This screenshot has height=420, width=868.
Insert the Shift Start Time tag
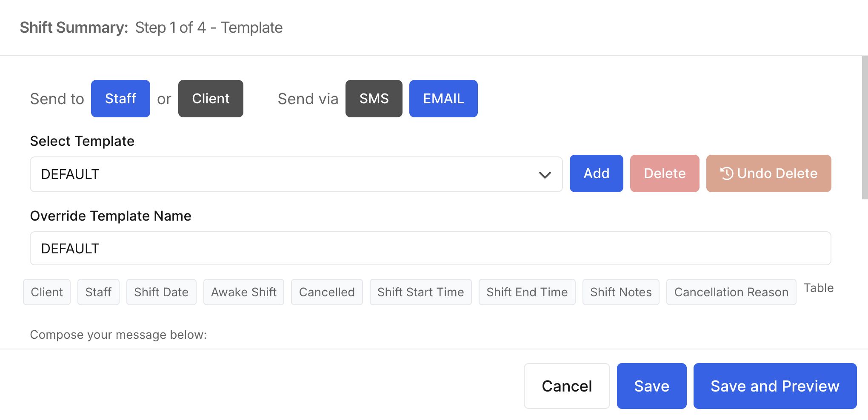point(421,292)
